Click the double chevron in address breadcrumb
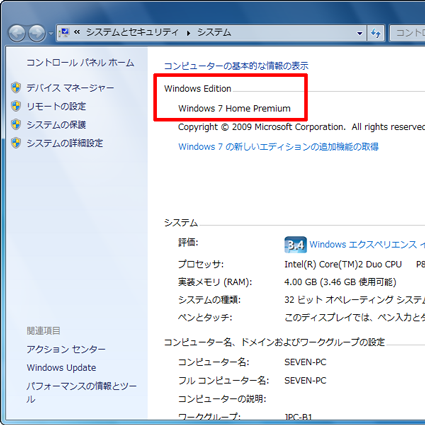 pyautogui.click(x=77, y=32)
